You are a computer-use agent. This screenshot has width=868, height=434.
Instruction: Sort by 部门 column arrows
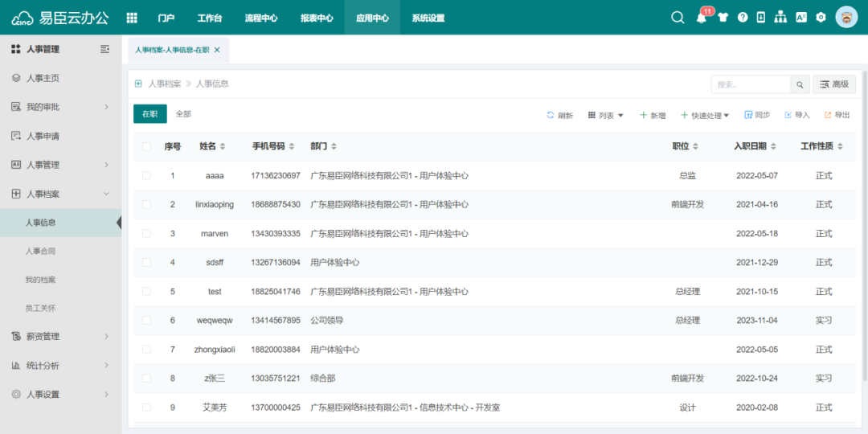tap(334, 147)
